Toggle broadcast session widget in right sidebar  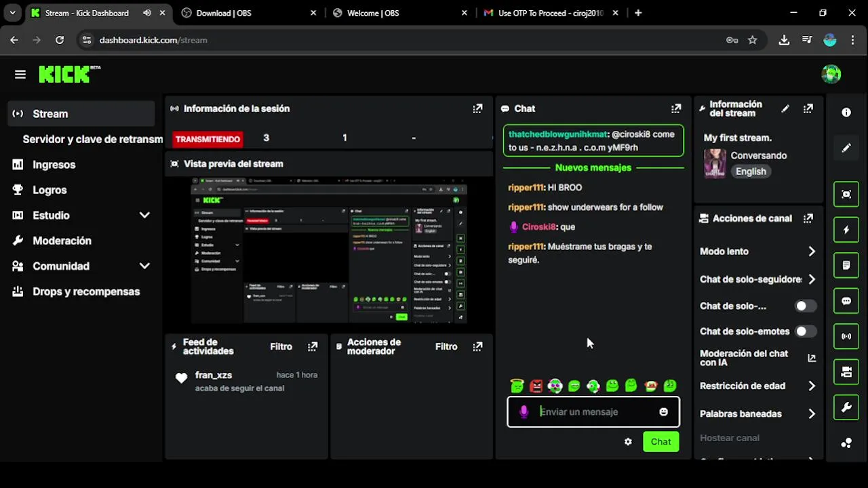pos(846,336)
